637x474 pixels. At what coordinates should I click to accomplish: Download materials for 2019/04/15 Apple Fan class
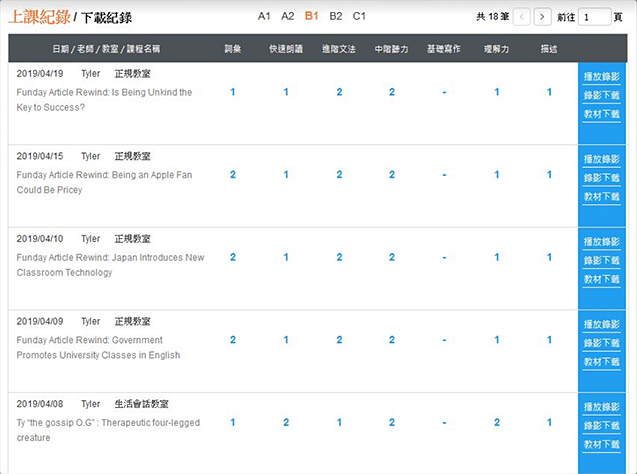coord(602,197)
